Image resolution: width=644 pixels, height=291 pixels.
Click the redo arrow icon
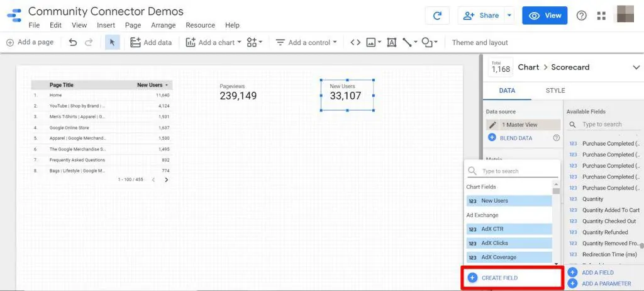pyautogui.click(x=89, y=42)
